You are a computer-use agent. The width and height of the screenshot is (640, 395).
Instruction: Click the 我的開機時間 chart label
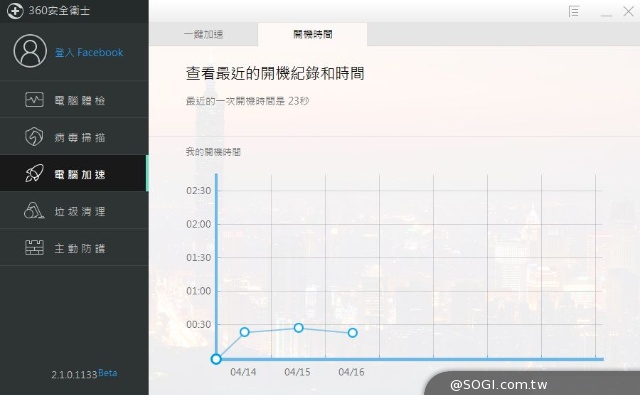coord(213,152)
